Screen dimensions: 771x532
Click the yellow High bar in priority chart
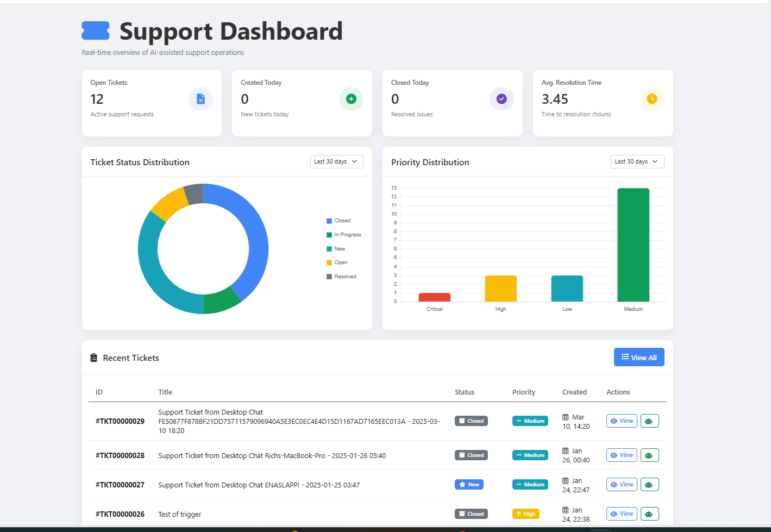coord(501,289)
